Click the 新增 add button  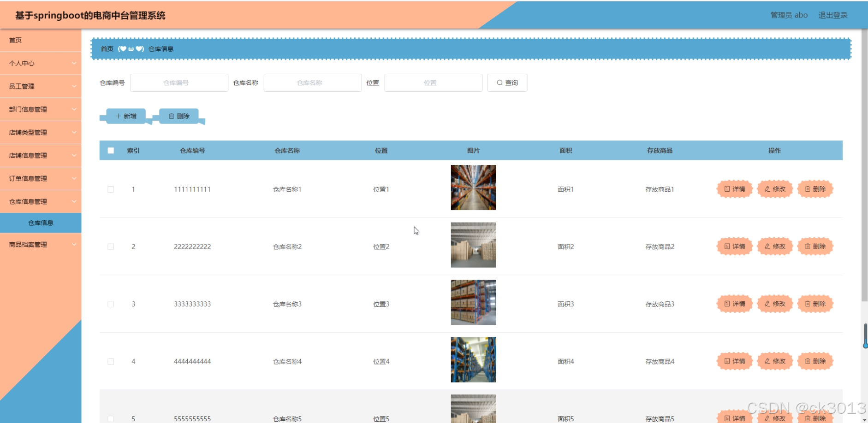pos(126,116)
